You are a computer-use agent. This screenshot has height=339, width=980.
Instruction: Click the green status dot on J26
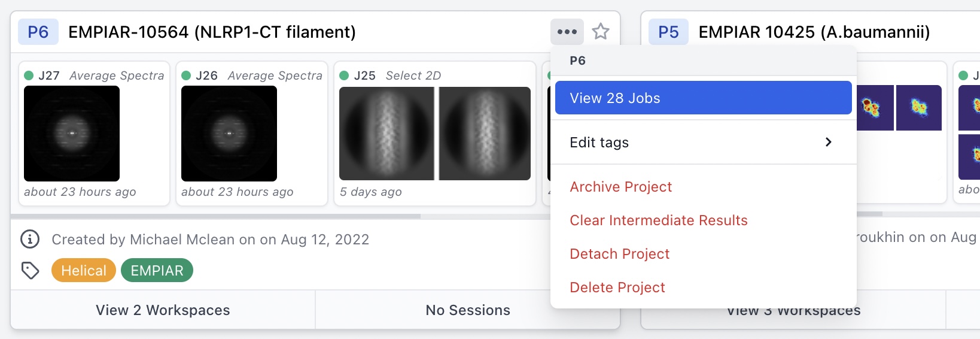(186, 75)
